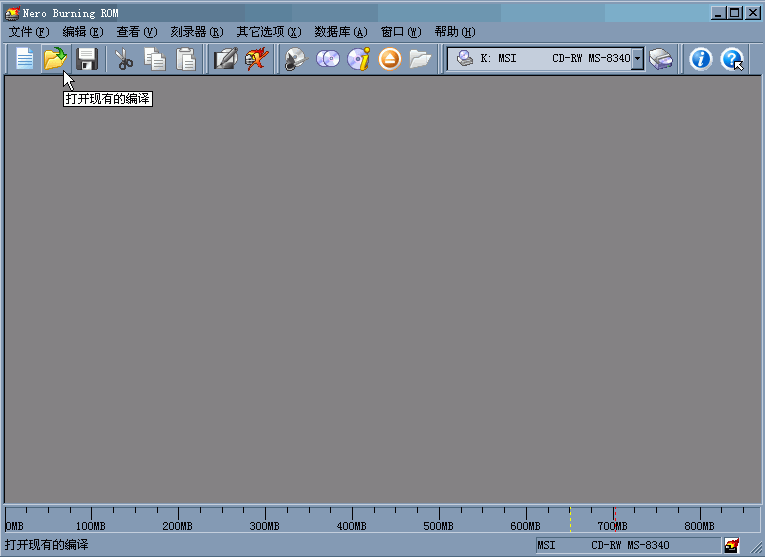
Task: Click the Copy CD two-disc icon
Action: point(327,59)
